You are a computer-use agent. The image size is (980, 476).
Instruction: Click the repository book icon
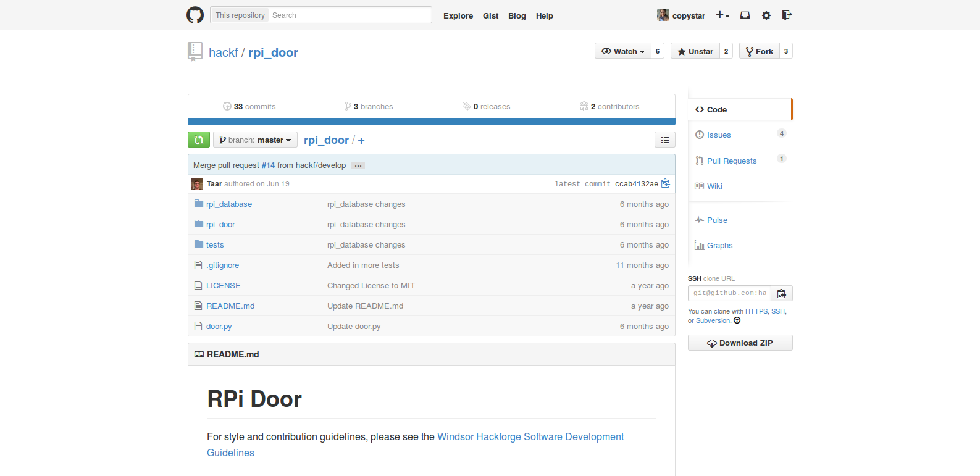(195, 51)
